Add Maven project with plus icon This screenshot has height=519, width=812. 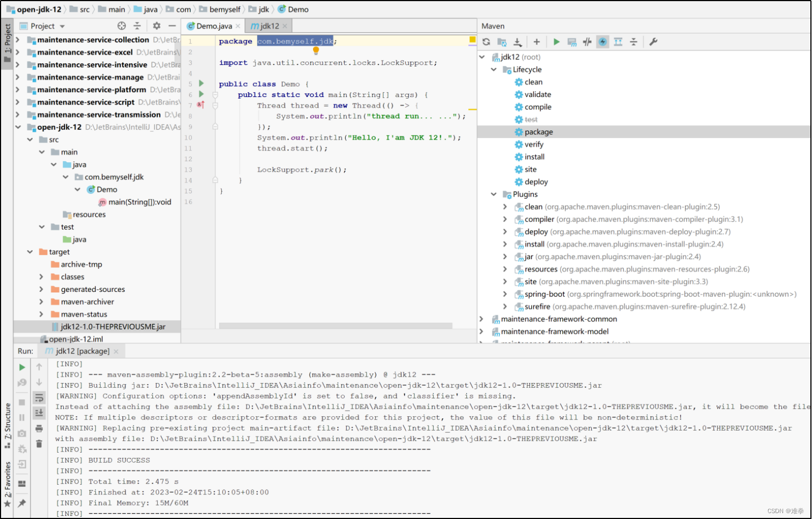point(537,42)
